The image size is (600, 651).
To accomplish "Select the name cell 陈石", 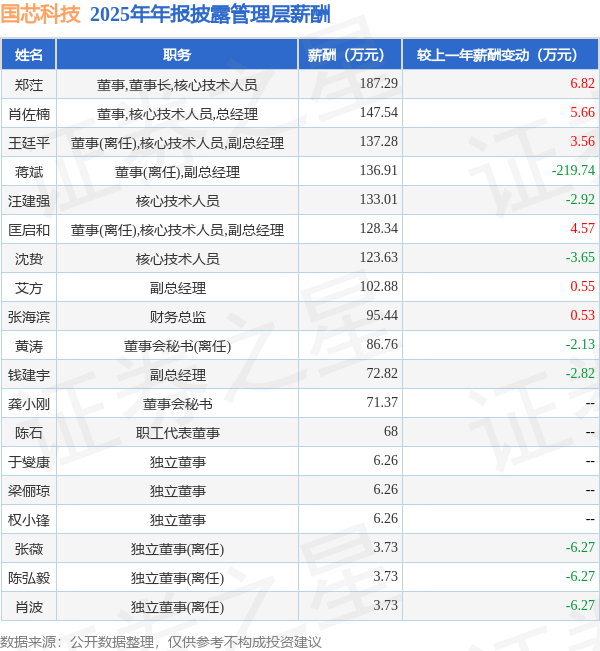I will point(29,433).
